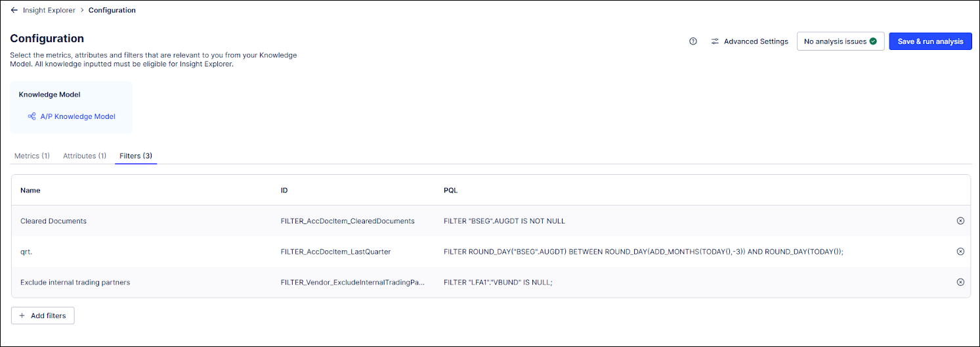
Task: Click the No analysis issues button
Action: [x=840, y=41]
